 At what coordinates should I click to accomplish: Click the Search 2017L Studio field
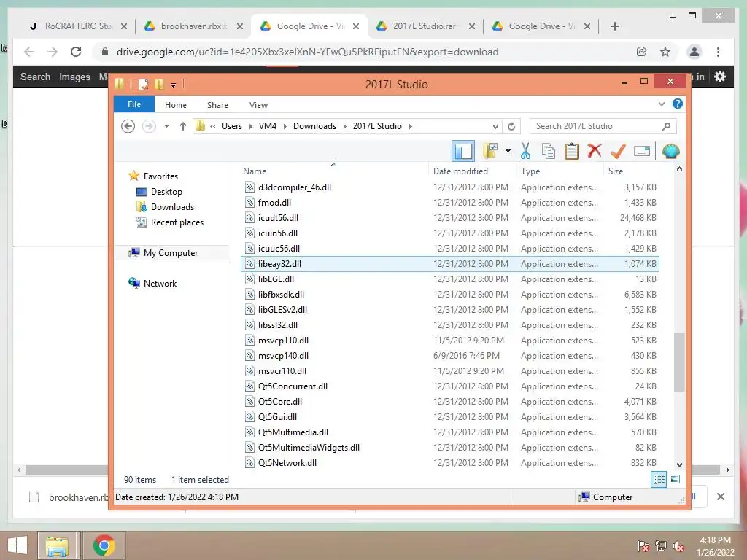603,126
